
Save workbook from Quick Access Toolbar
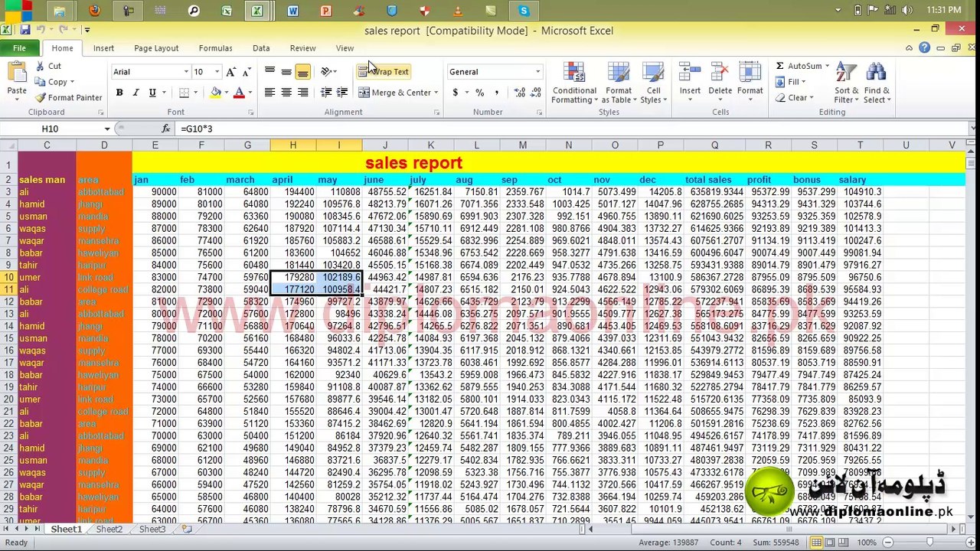click(x=25, y=30)
